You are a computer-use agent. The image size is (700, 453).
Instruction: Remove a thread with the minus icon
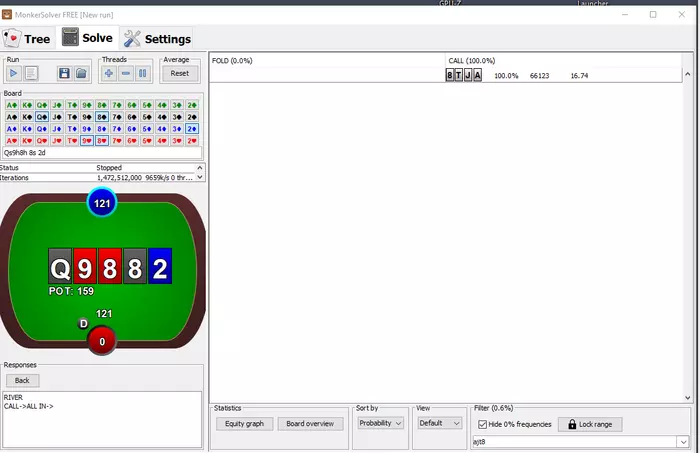click(x=126, y=73)
